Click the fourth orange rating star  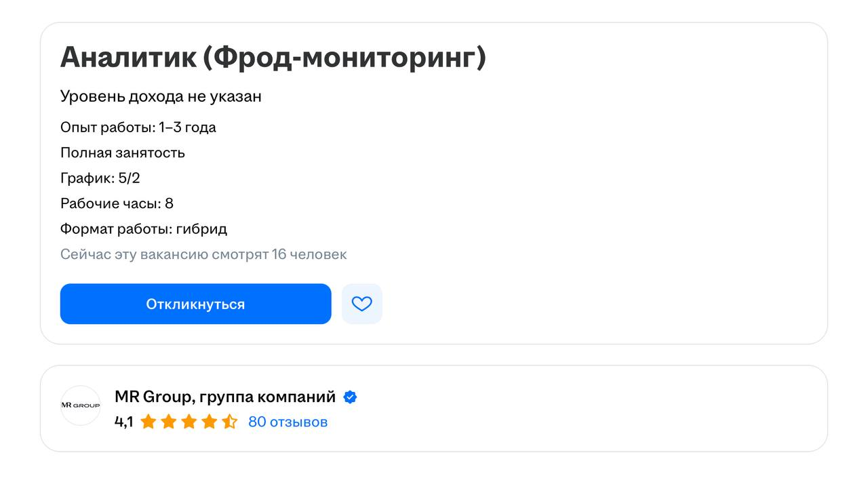pyautogui.click(x=210, y=422)
